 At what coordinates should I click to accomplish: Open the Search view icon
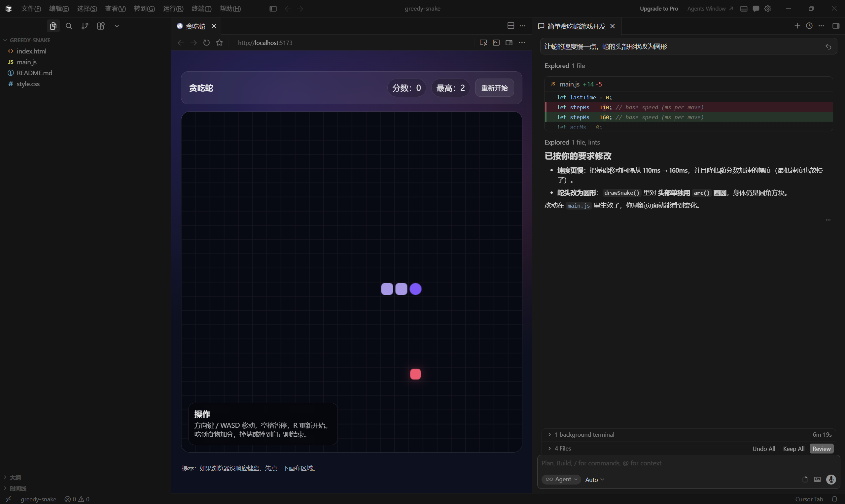[x=69, y=26]
